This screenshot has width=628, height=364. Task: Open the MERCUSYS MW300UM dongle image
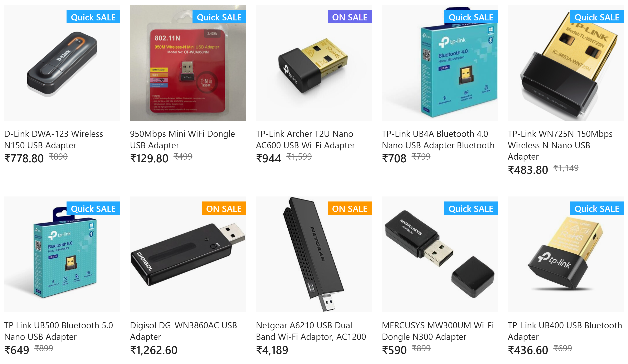(440, 254)
